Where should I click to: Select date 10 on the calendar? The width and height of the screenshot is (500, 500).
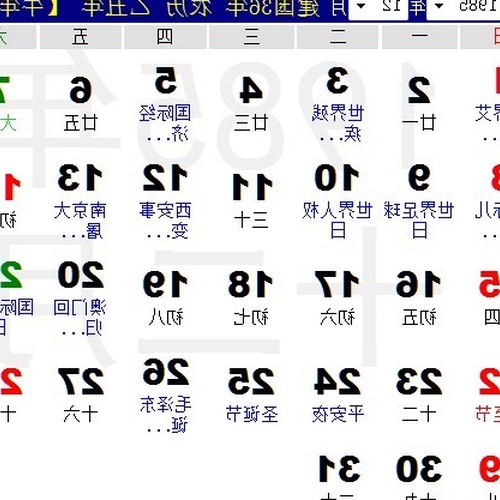pyautogui.click(x=337, y=177)
